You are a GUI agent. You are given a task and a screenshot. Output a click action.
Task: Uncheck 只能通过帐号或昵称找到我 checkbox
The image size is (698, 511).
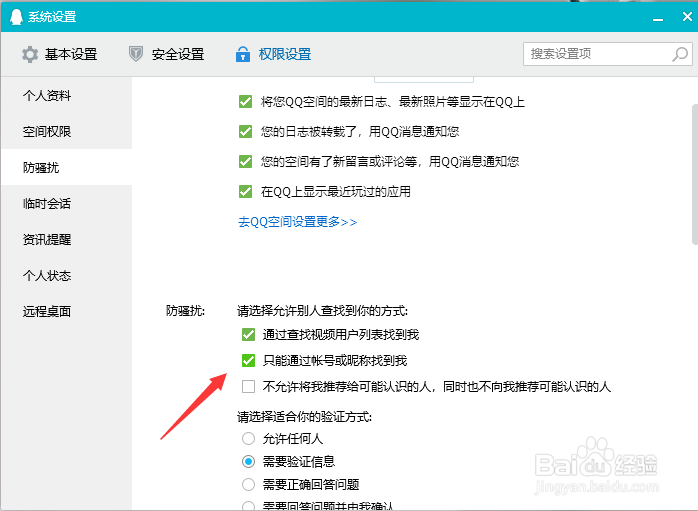click(248, 360)
